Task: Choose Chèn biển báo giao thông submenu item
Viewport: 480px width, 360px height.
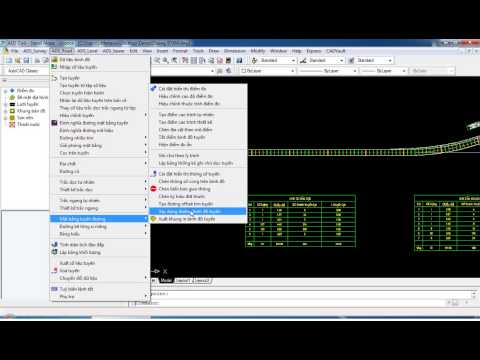Action: tap(198, 189)
